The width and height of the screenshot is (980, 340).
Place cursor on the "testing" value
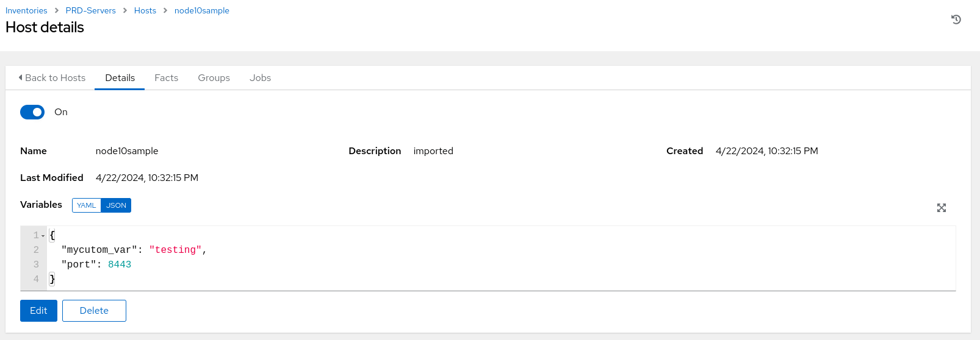pos(176,250)
